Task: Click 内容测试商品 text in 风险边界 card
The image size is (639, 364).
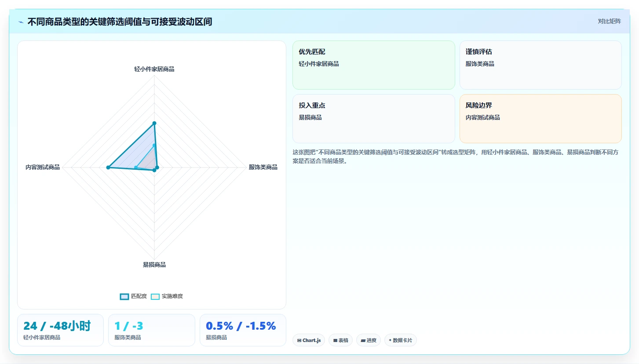Action: pos(483,117)
